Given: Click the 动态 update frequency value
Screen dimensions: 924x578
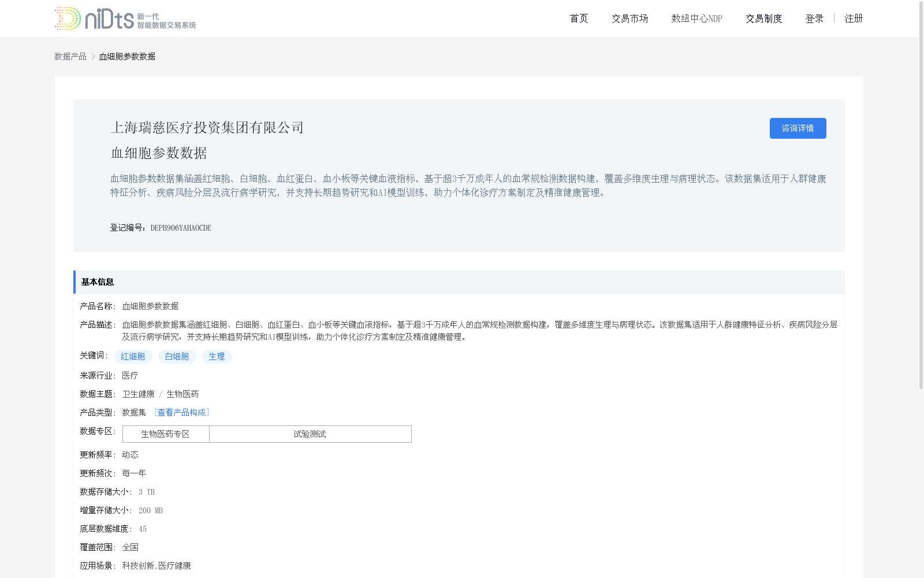Looking at the screenshot, I should [130, 455].
